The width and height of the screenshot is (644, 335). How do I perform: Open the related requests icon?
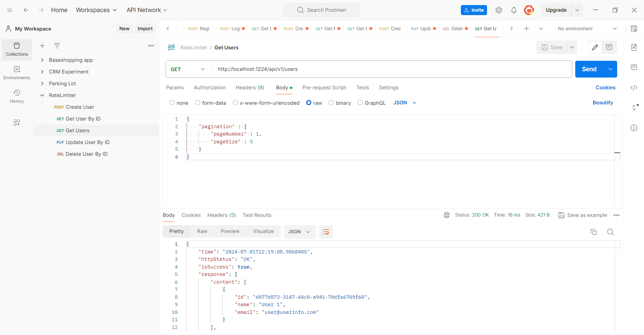pyautogui.click(x=635, y=107)
